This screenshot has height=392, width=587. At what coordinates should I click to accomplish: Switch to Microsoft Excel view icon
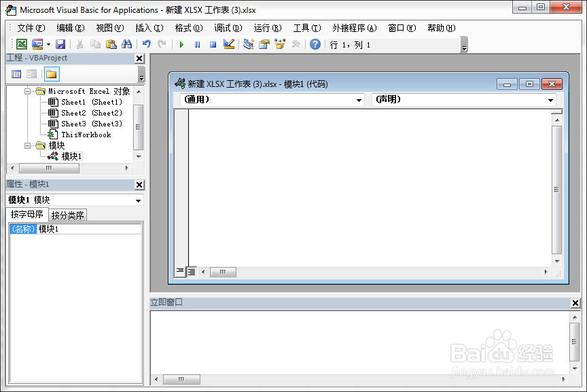22,44
